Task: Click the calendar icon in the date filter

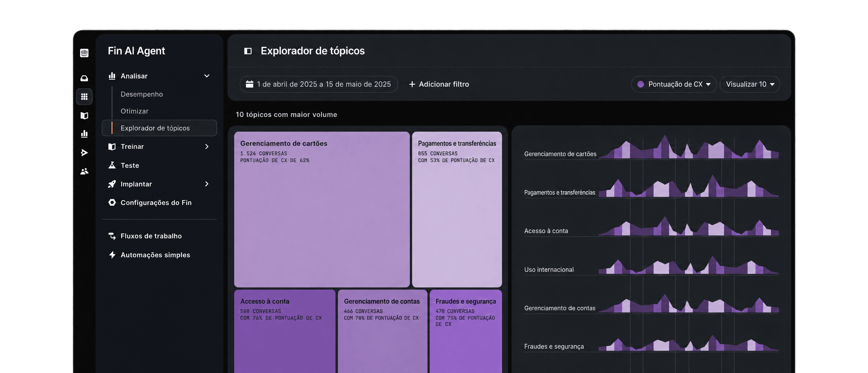Action: pos(249,84)
